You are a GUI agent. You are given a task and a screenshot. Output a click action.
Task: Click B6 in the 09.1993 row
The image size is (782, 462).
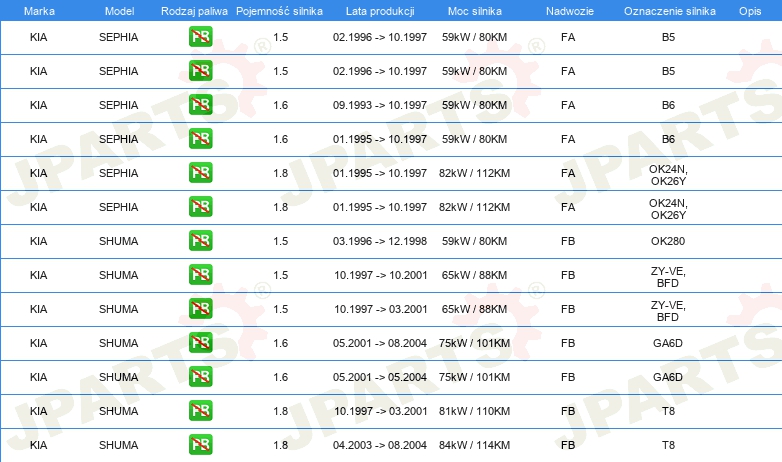point(668,105)
